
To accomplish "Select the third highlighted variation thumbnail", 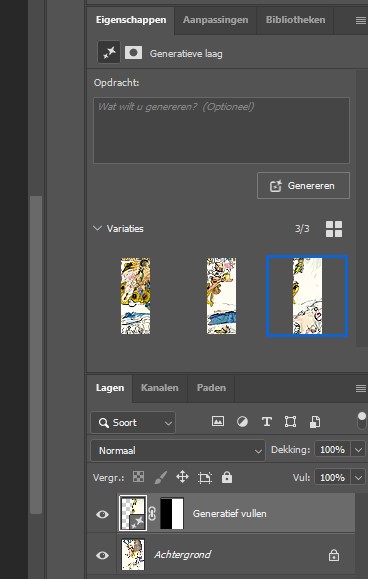I will pos(307,296).
